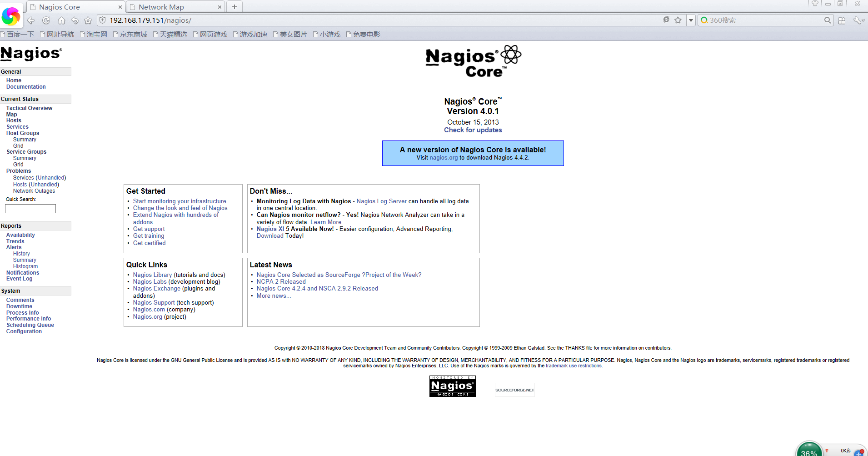Open the Notifications report
Image resolution: width=868 pixels, height=456 pixels.
pyautogui.click(x=23, y=273)
